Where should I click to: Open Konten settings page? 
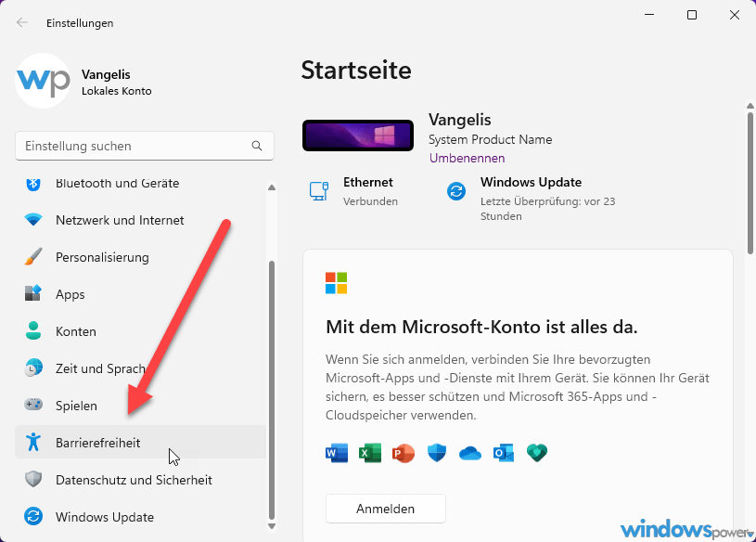pyautogui.click(x=140, y=331)
